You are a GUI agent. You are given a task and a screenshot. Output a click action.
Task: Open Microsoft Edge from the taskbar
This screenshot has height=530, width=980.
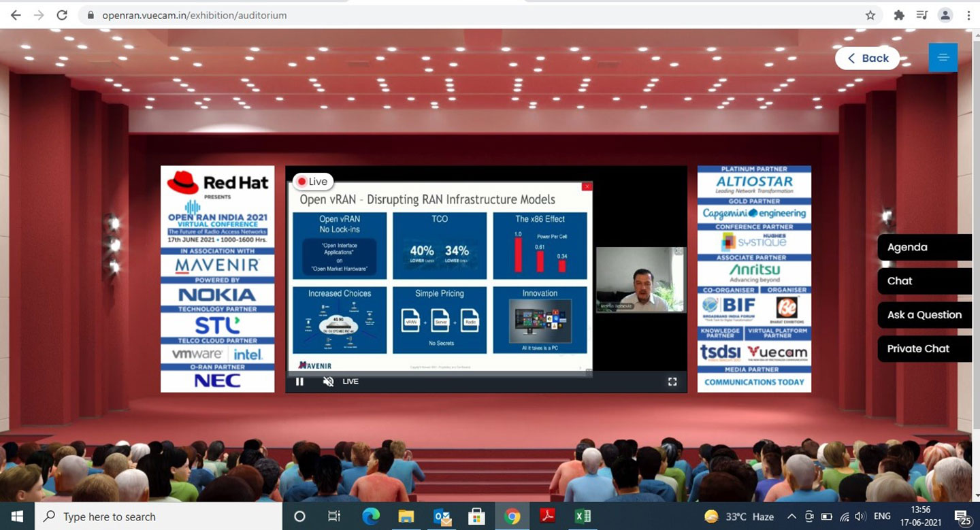pyautogui.click(x=371, y=516)
